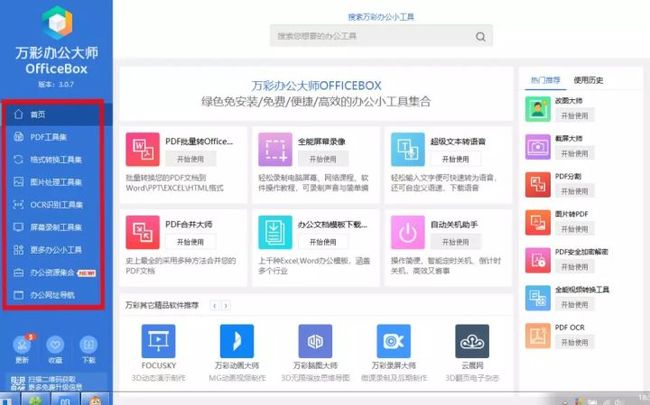The width and height of the screenshot is (650, 405).
Task: Click the 超级文本转语音 tool icon
Action: point(408,149)
